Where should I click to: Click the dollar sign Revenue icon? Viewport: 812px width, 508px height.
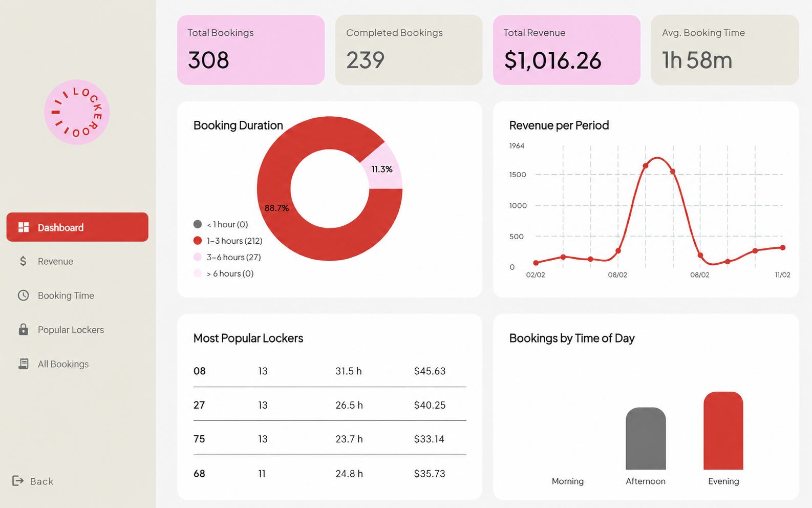point(23,261)
